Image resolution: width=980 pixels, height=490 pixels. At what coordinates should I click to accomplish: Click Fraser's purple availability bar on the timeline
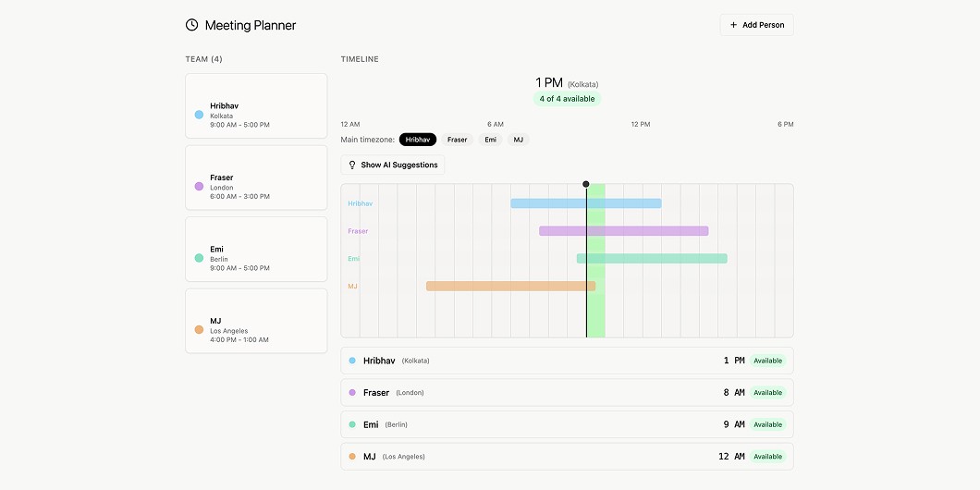point(624,230)
